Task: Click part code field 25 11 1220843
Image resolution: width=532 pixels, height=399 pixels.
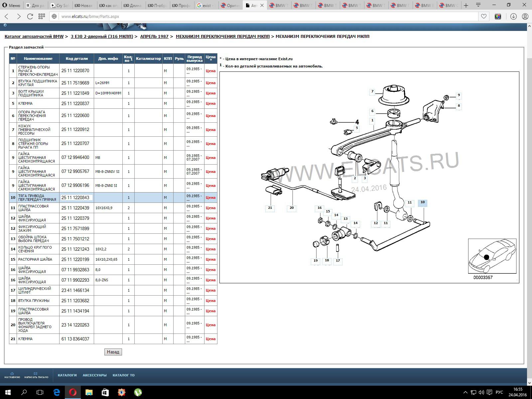Action: click(x=76, y=198)
